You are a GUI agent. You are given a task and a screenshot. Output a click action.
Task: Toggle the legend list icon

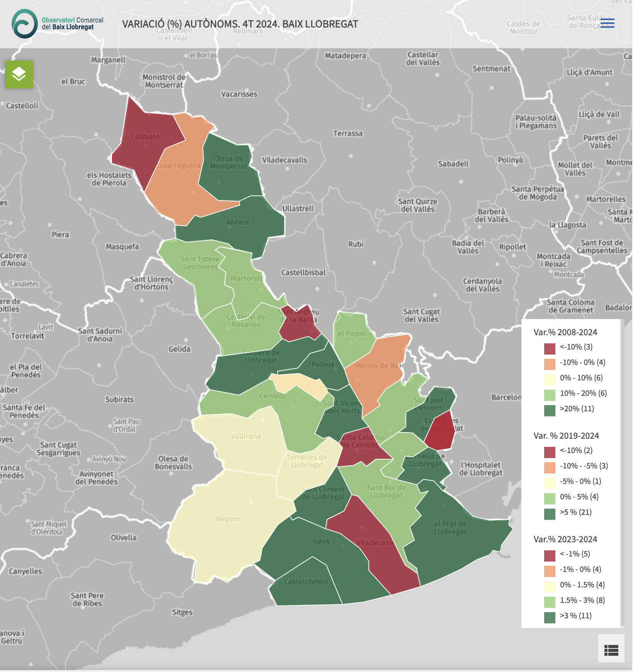(x=611, y=650)
